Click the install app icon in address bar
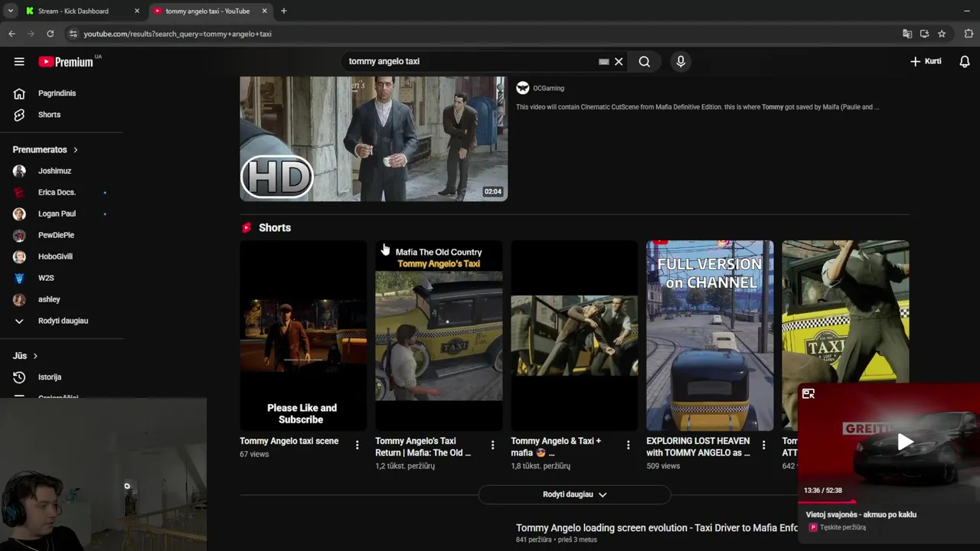Image resolution: width=980 pixels, height=551 pixels. tap(924, 34)
